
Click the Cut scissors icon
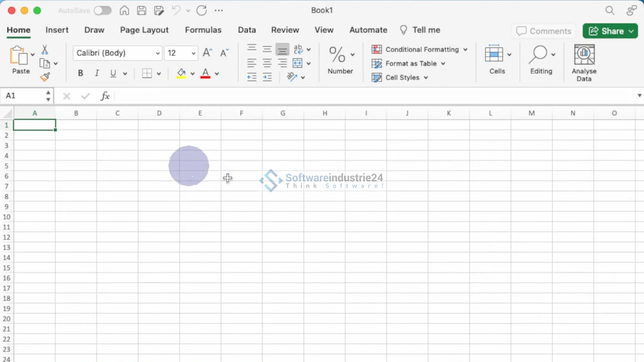click(45, 50)
